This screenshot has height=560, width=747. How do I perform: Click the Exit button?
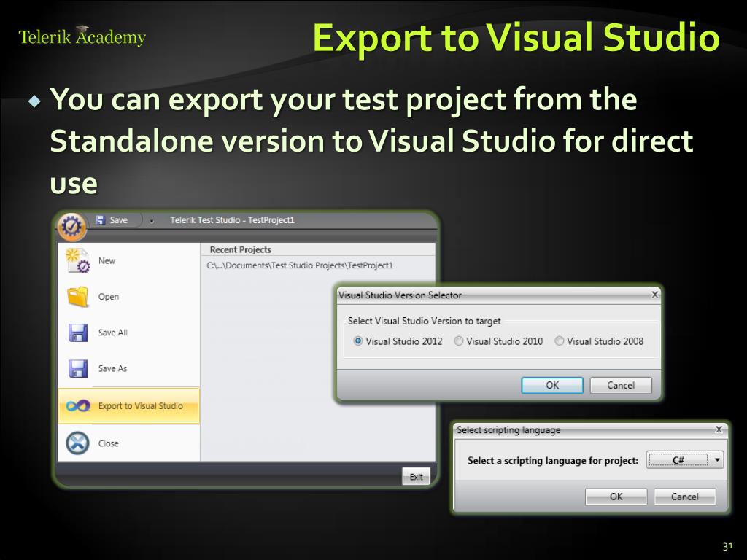416,477
